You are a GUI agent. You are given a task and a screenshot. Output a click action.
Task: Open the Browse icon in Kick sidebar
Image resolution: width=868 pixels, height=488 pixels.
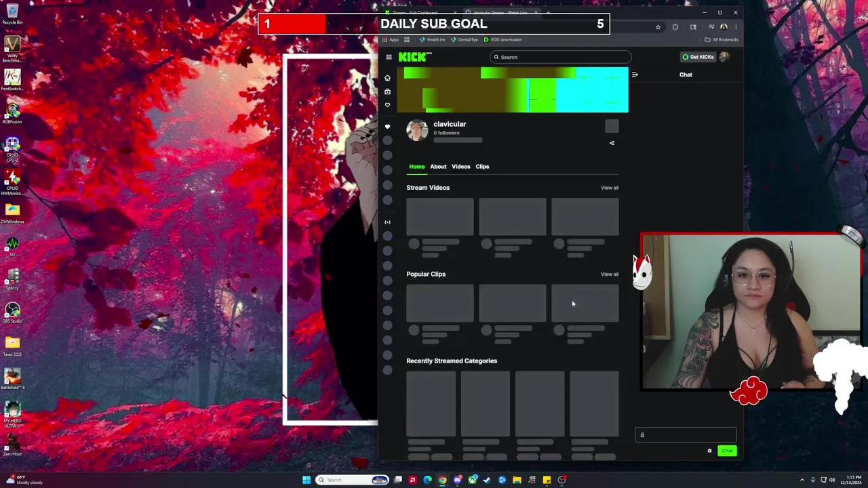pos(387,91)
